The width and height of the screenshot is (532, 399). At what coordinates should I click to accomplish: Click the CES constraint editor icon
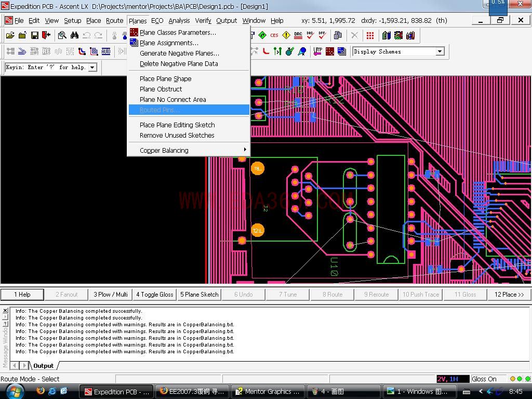pyautogui.click(x=274, y=35)
